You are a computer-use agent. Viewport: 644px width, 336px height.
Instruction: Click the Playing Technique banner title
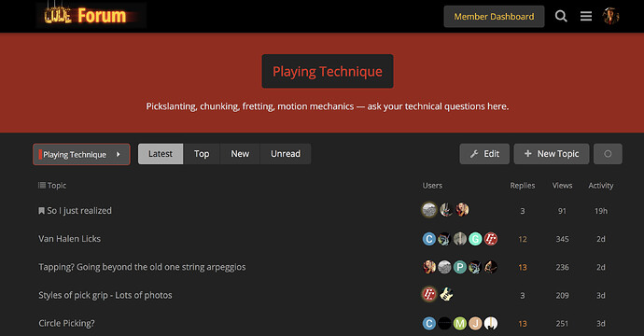[328, 71]
